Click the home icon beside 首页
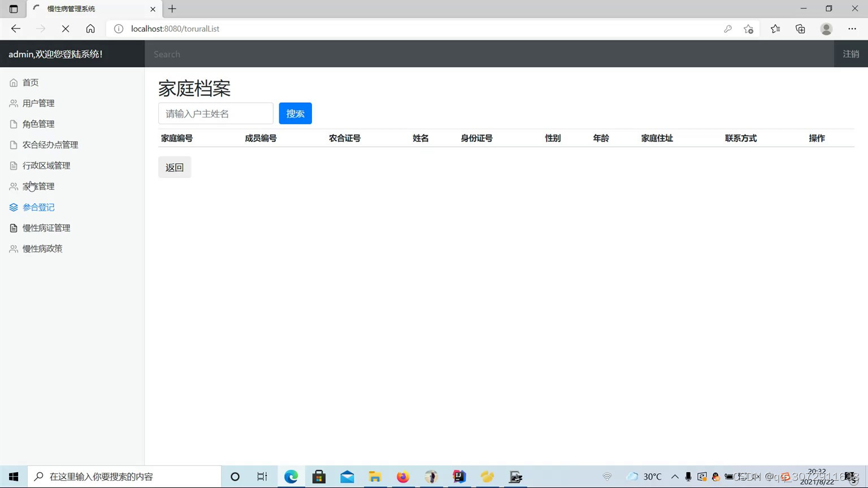This screenshot has height=488, width=868. click(x=14, y=82)
